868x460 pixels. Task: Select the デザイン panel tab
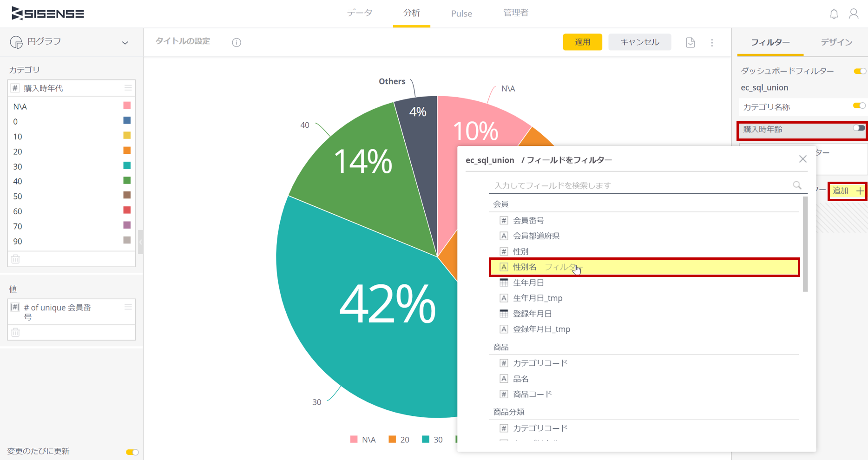click(836, 42)
